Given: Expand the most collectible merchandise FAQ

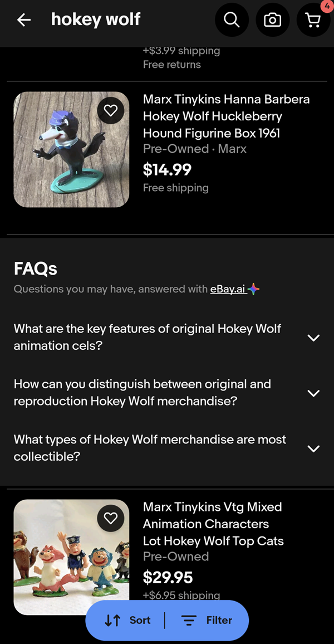Looking at the screenshot, I should [313, 448].
